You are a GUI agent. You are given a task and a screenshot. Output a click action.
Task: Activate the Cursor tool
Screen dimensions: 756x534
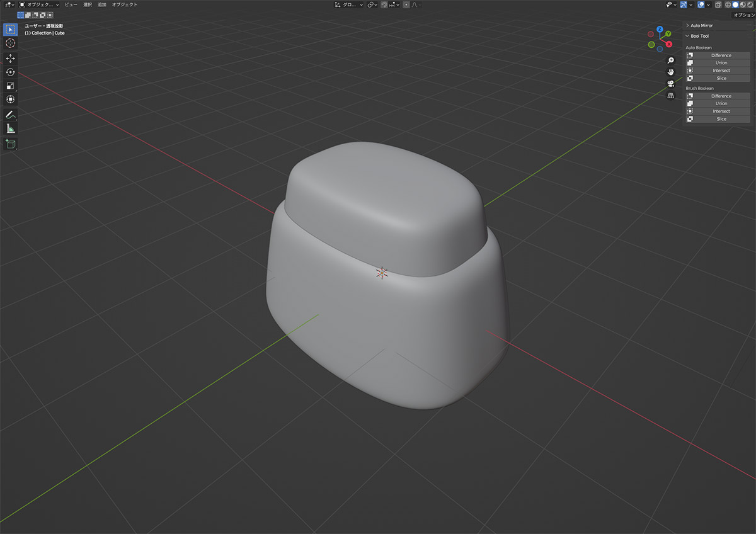(x=10, y=43)
